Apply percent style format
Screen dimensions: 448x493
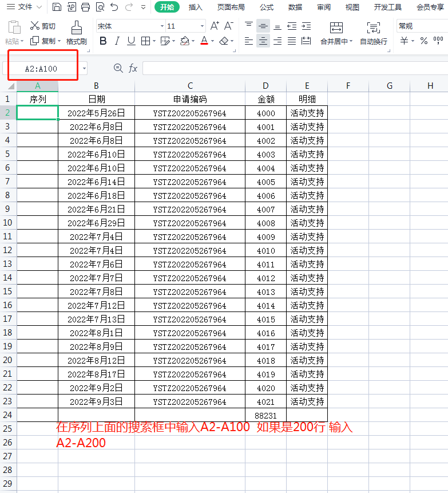click(424, 41)
